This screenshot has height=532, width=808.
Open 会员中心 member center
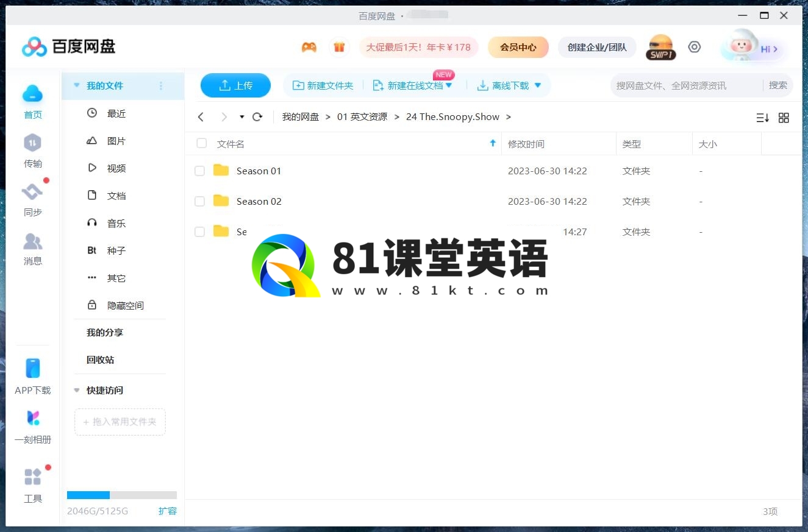518,47
